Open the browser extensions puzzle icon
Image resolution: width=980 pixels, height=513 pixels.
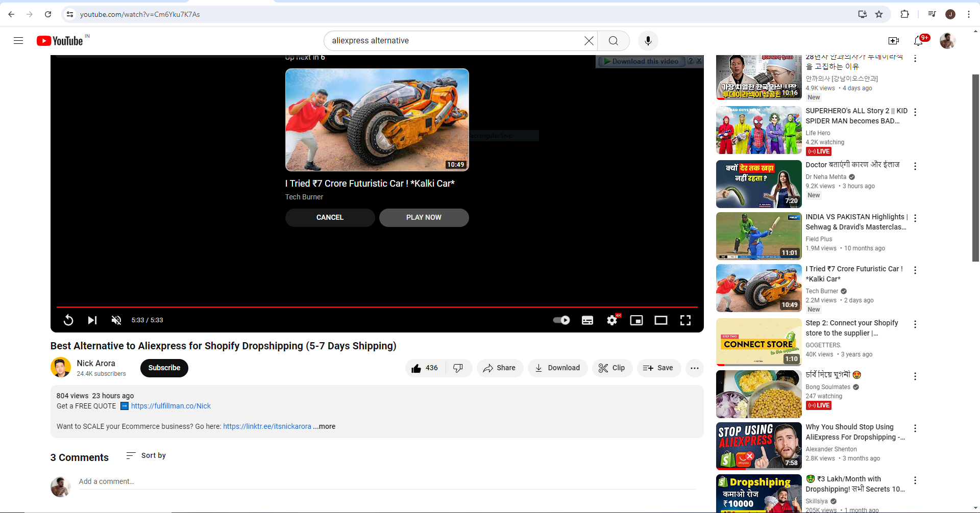pos(904,14)
